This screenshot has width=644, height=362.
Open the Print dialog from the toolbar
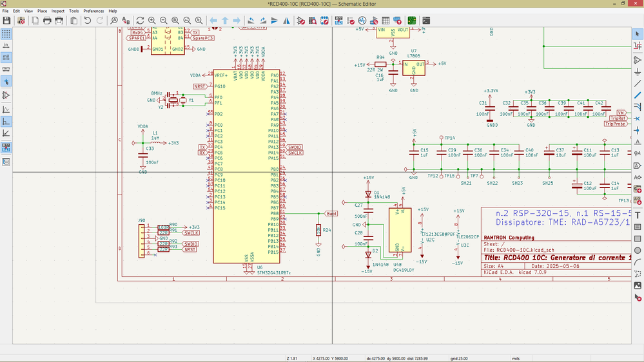tap(47, 21)
